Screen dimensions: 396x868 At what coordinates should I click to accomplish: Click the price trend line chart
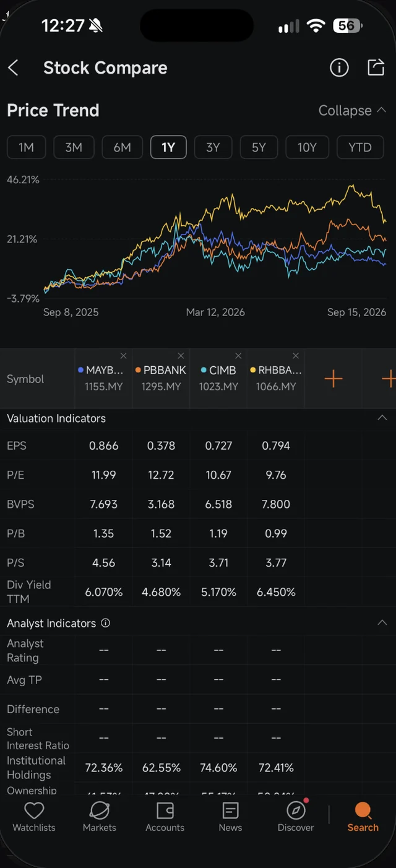pyautogui.click(x=215, y=240)
